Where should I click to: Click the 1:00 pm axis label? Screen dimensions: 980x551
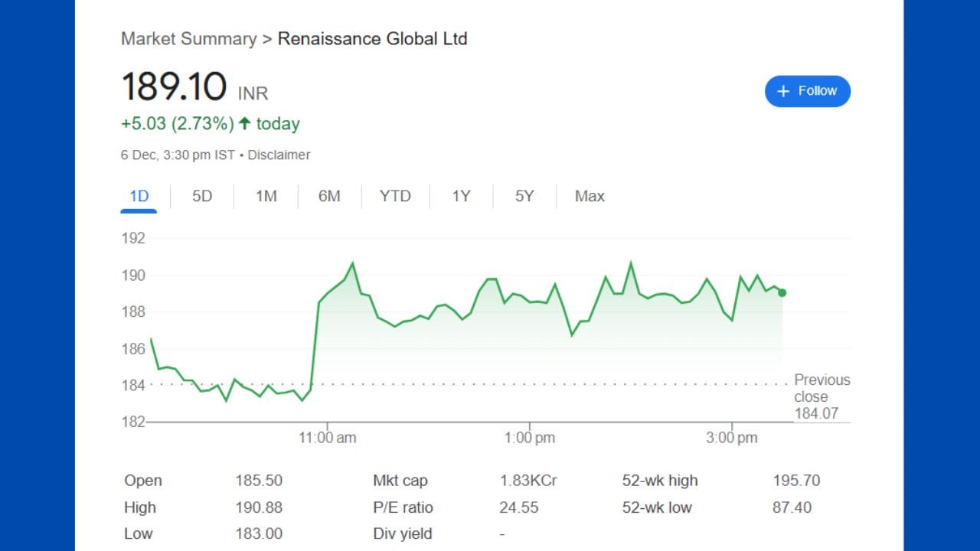coord(529,439)
